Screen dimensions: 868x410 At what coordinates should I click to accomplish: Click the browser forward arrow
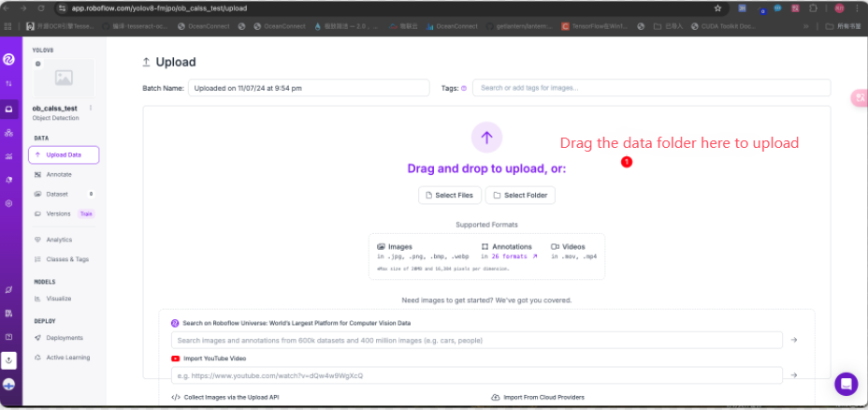(x=23, y=8)
